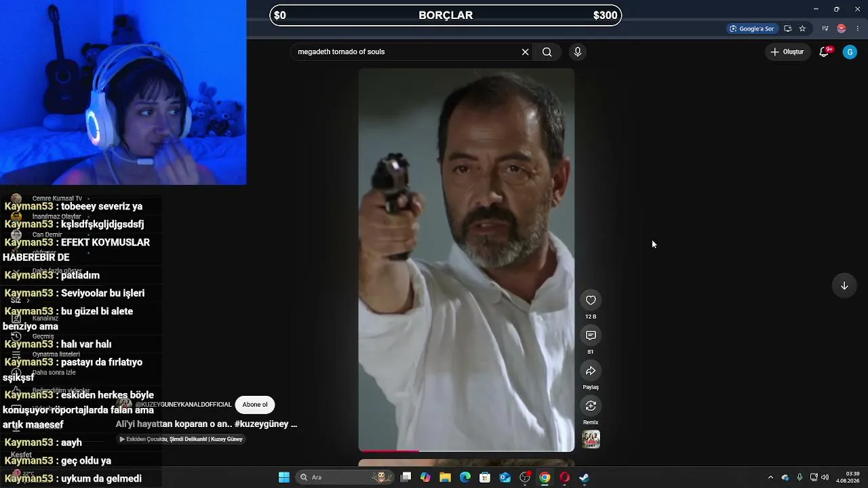Open Microsoft Edge from the taskbar
This screenshot has width=868, height=488.
point(465,477)
